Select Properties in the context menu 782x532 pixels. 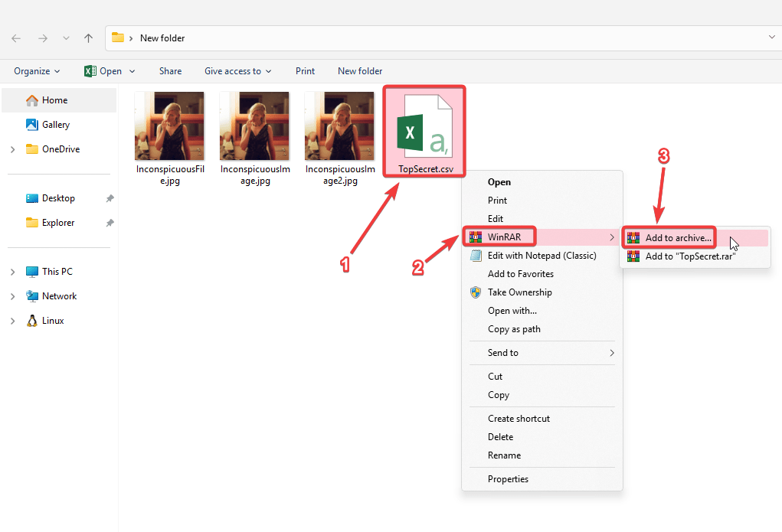(542, 479)
